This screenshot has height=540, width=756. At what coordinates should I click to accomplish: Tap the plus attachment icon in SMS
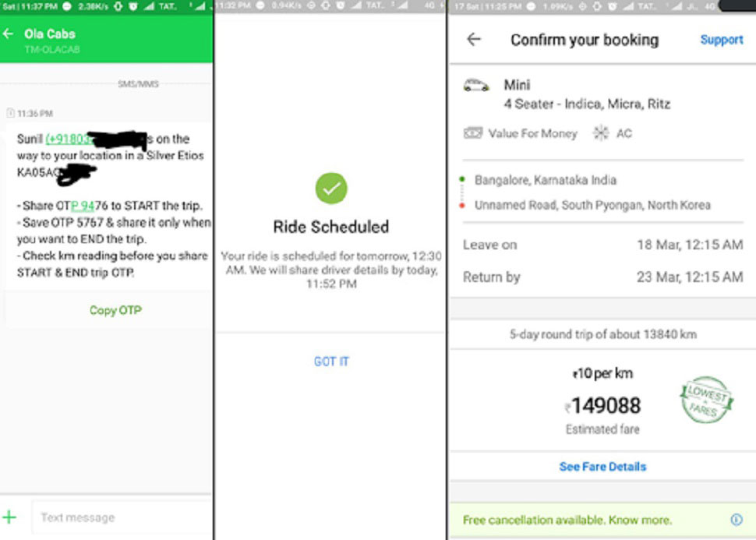[x=10, y=517]
